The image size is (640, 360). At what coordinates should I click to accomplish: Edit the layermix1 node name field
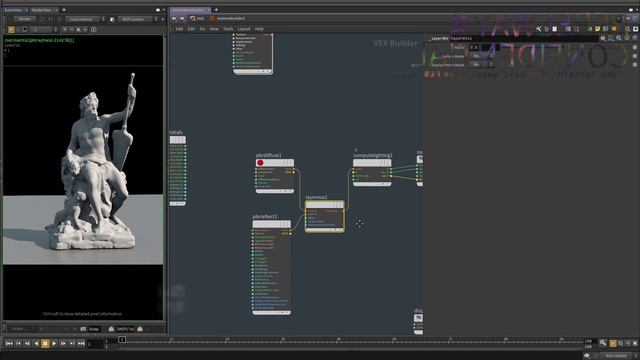tap(524, 38)
